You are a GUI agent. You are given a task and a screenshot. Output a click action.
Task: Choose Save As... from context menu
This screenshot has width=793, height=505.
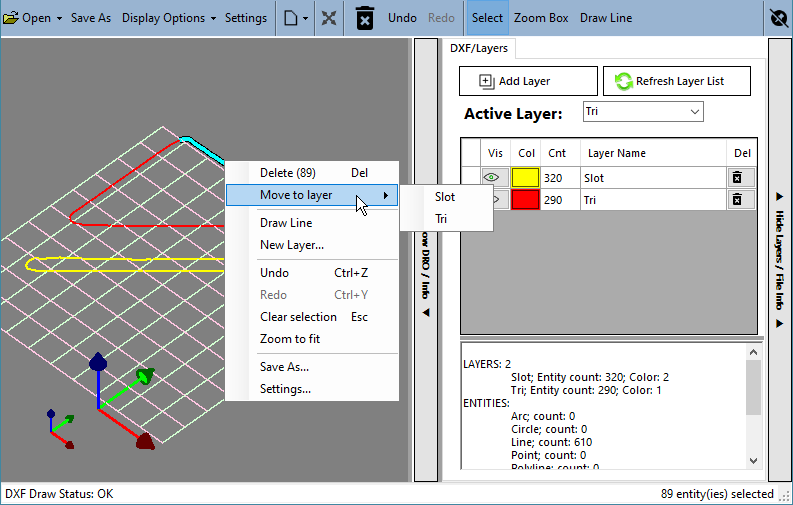point(312,367)
